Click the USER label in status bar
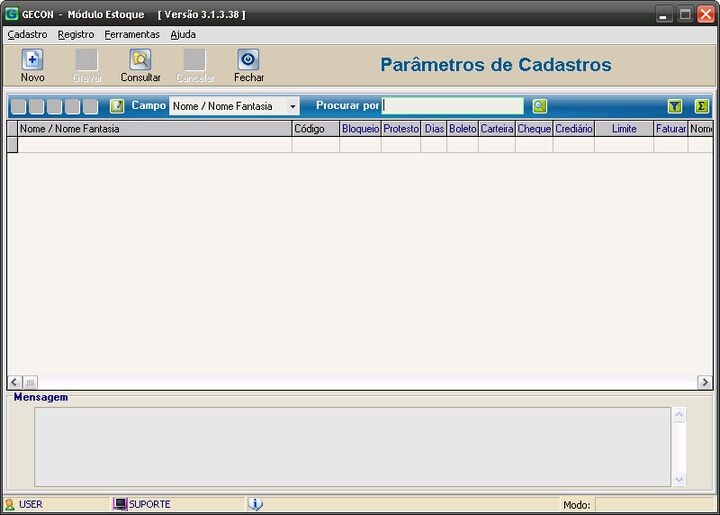Screen dimensions: 720x515 [x=31, y=504]
